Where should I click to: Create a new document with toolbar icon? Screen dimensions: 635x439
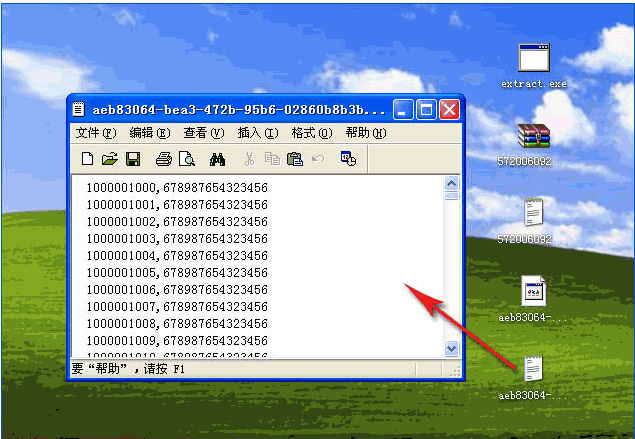87,159
